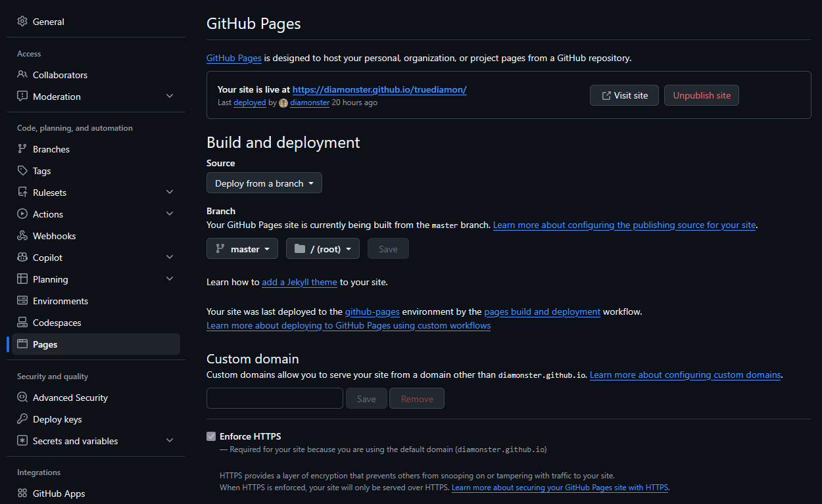Viewport: 822px width, 504px height.
Task: Expand the Planning section chevron
Action: point(170,279)
